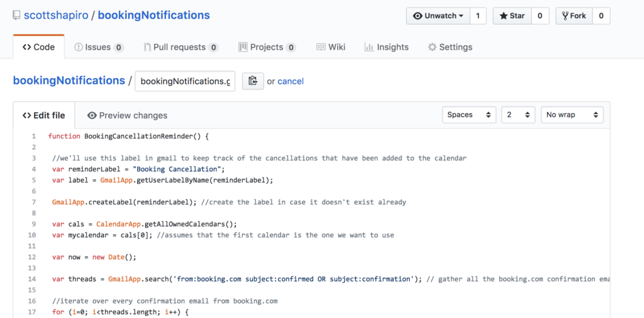
Task: Open the scottshapiro user profile link
Action: point(55,15)
